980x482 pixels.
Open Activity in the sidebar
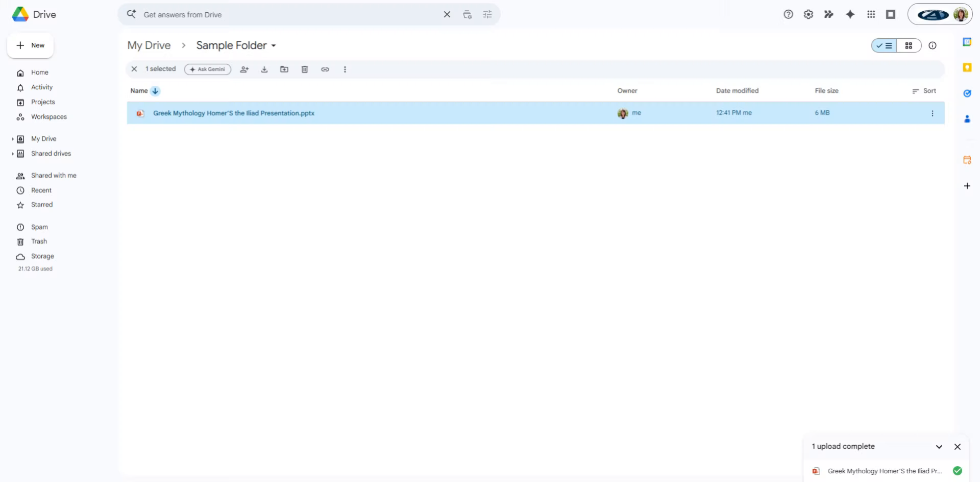pyautogui.click(x=42, y=87)
